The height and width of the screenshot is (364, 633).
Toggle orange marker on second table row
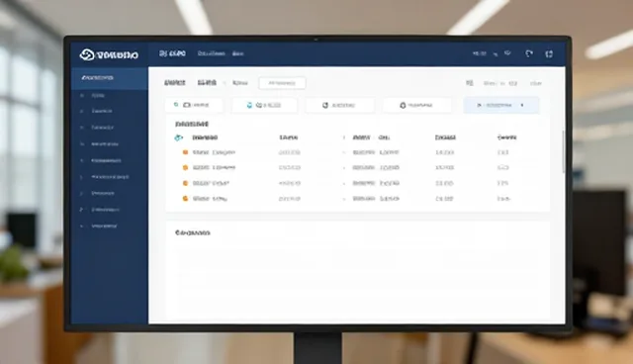(x=185, y=167)
